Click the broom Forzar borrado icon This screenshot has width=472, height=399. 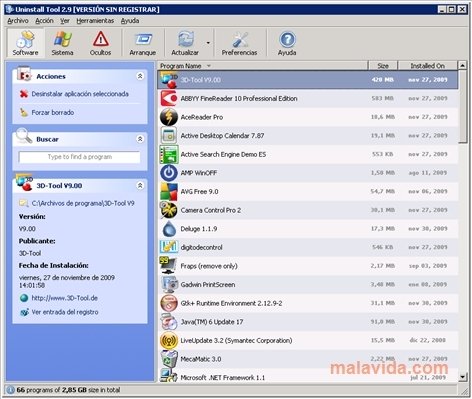pos(24,112)
